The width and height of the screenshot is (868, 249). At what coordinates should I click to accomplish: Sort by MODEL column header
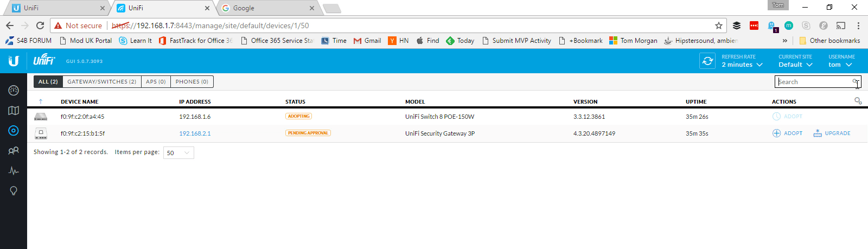tap(415, 102)
